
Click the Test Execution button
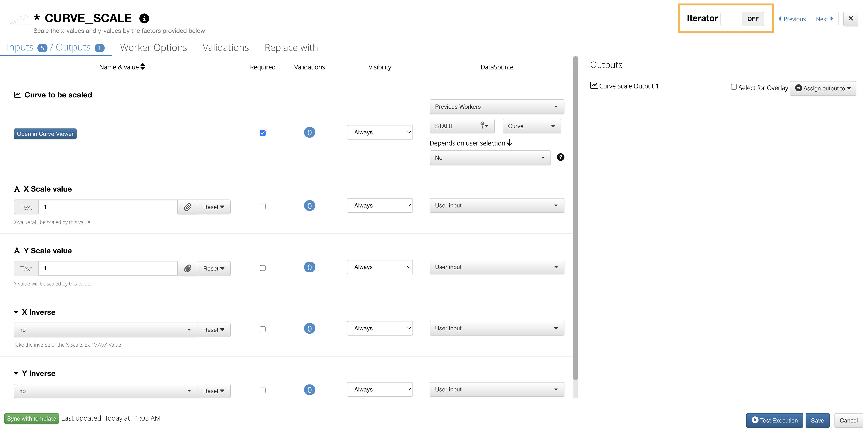(x=774, y=420)
